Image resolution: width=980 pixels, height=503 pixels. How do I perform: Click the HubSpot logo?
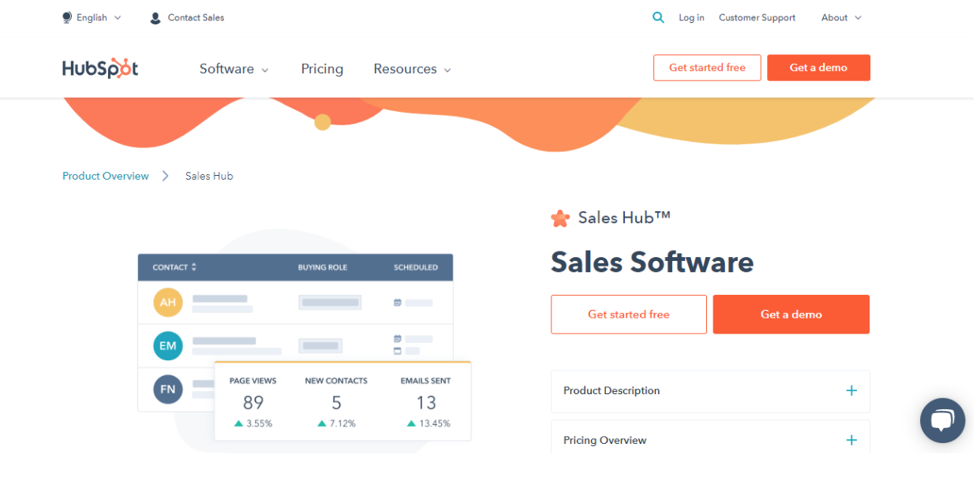tap(100, 69)
